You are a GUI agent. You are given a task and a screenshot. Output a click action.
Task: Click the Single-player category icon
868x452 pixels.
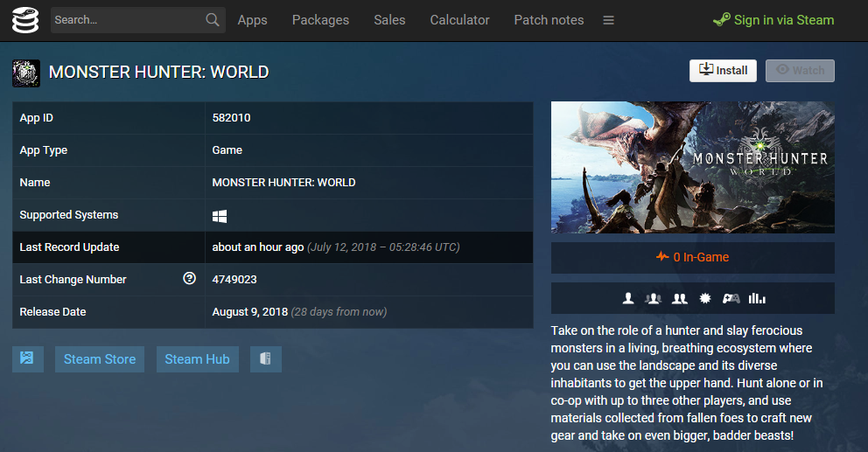(x=627, y=299)
